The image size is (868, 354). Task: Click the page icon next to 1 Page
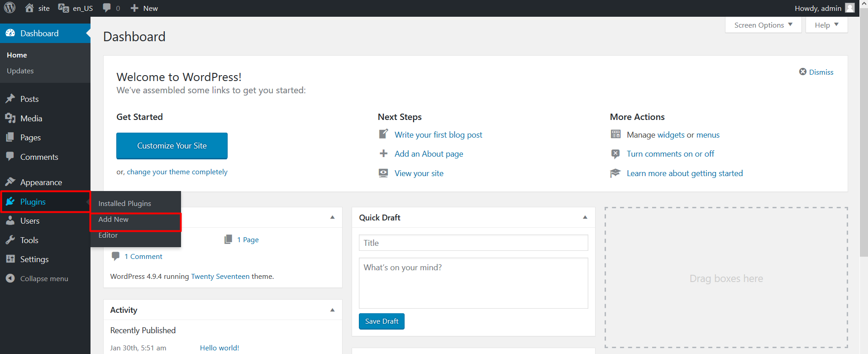229,239
